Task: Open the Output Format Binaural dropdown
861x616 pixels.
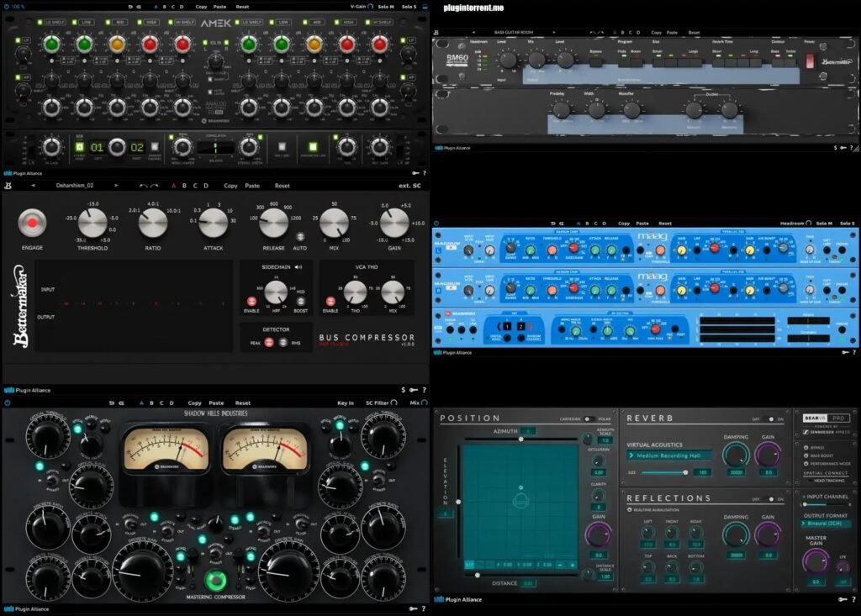Action: pyautogui.click(x=826, y=524)
